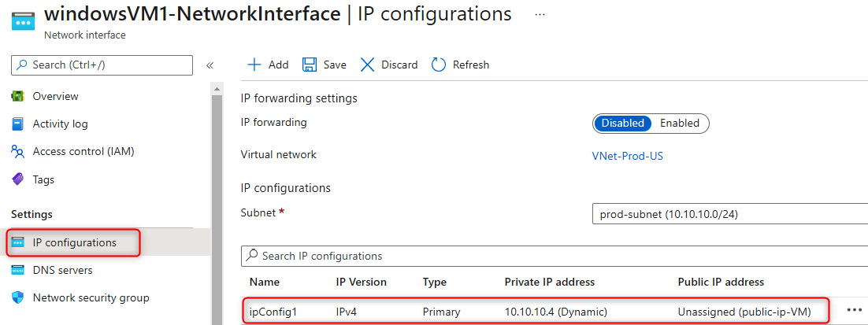Screen dimensions: 868x325
Task: Click the Access control (IAM) icon
Action: tap(18, 151)
